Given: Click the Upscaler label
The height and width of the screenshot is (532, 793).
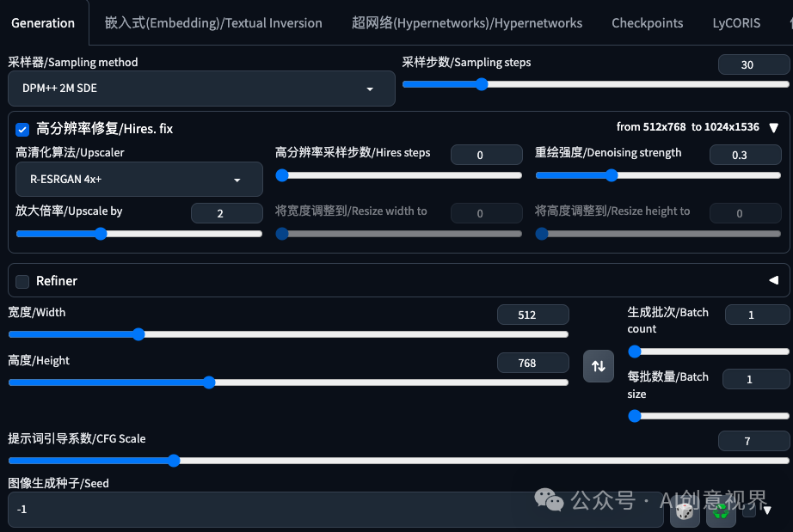Looking at the screenshot, I should (x=70, y=153).
